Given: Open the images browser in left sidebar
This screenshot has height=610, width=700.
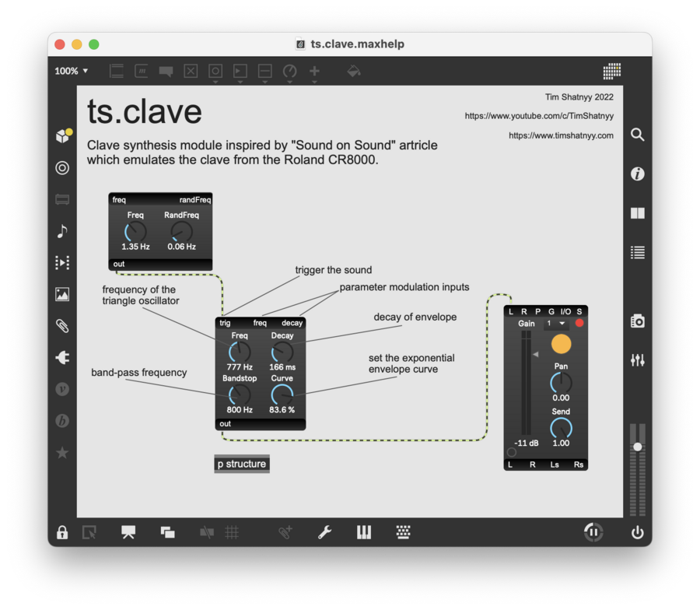Looking at the screenshot, I should point(62,294).
